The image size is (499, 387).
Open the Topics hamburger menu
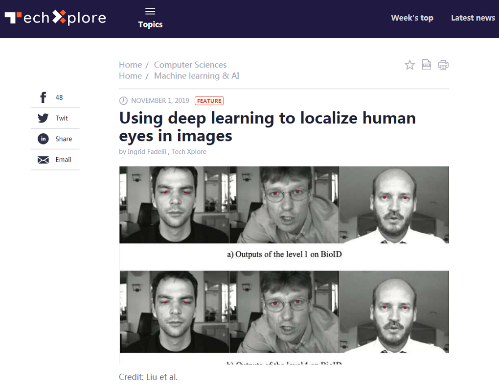(x=150, y=18)
